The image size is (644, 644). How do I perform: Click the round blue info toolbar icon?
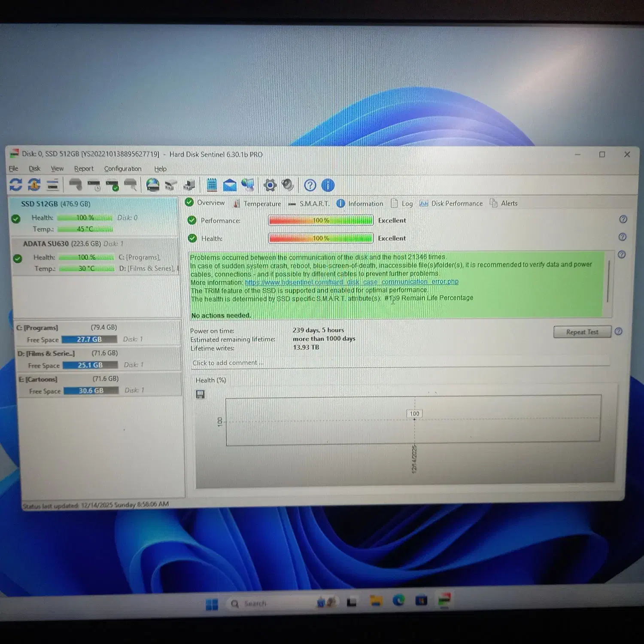click(x=328, y=185)
